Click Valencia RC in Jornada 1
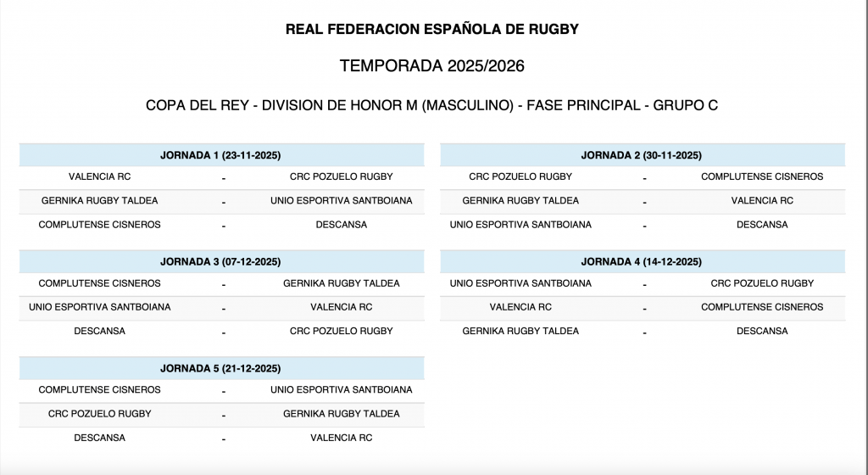 (99, 177)
